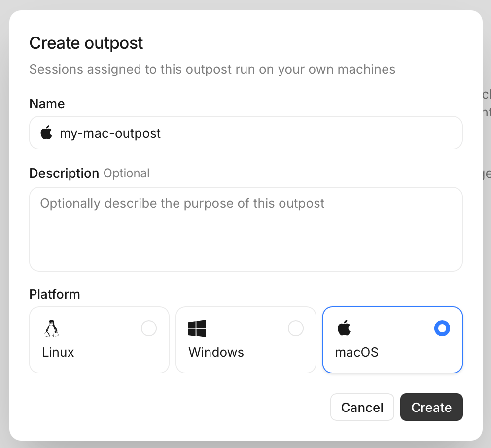This screenshot has height=448, width=491.
Task: Click the Apple logo in macOS card
Action: [344, 328]
